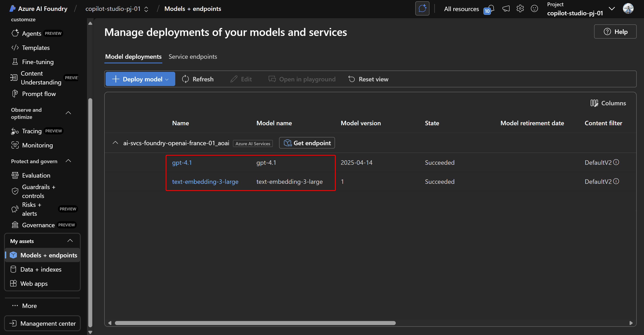The image size is (644, 335).
Task: Collapse the Protect and govern section
Action: click(x=68, y=161)
